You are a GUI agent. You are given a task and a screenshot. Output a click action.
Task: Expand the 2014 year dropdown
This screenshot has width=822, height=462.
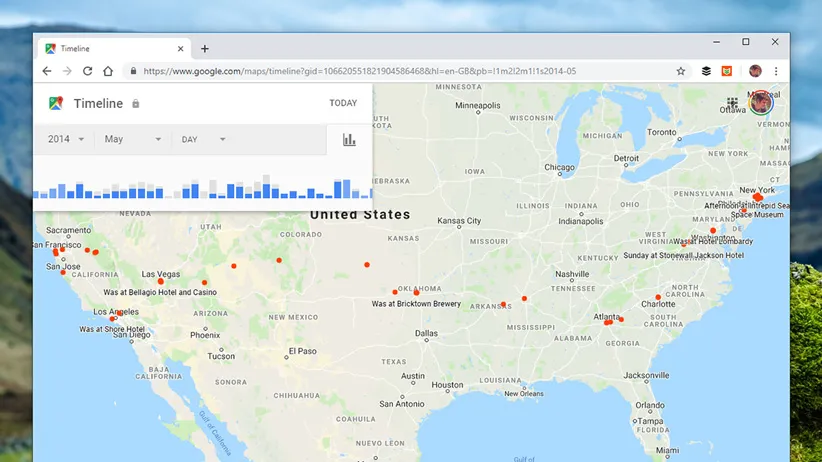[x=66, y=139]
